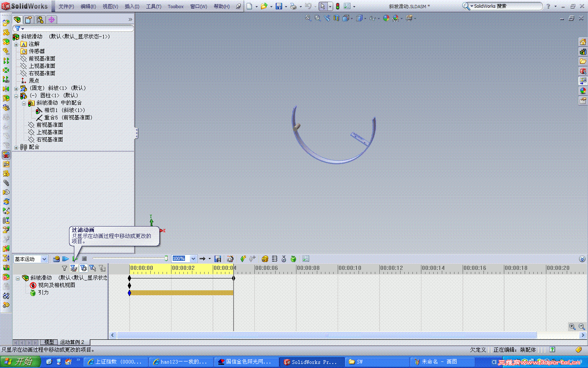Screen dimensions: 588x368
Task: Open the DimXpertManager tab
Action: 51,20
